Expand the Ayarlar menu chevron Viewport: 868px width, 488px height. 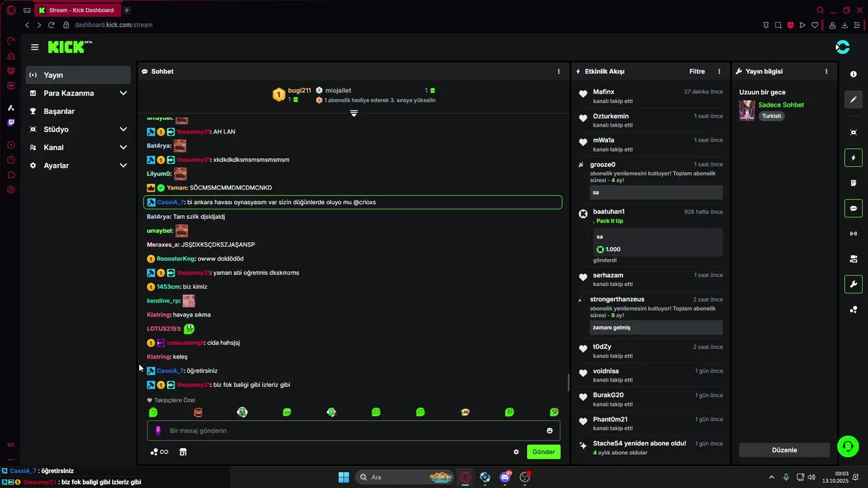point(123,165)
